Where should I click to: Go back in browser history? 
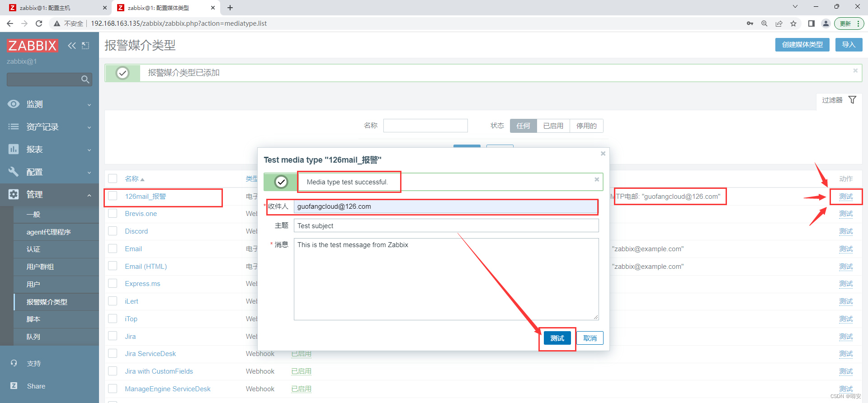click(x=10, y=23)
